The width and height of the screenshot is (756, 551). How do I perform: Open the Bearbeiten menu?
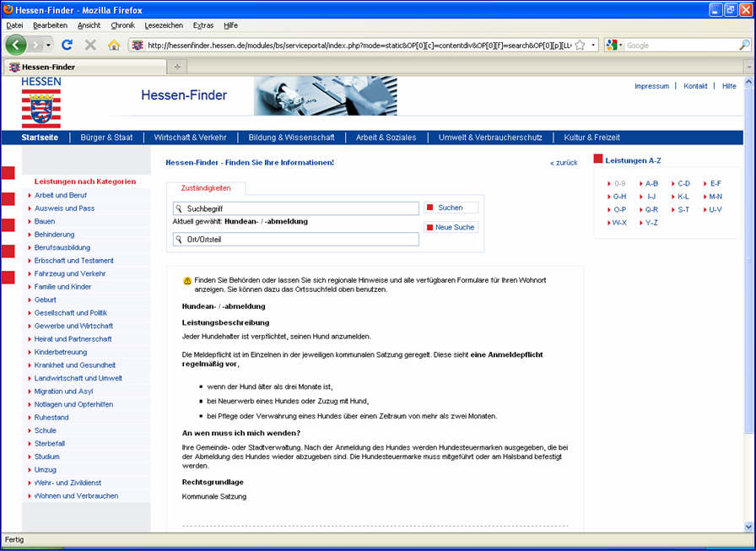click(x=50, y=25)
